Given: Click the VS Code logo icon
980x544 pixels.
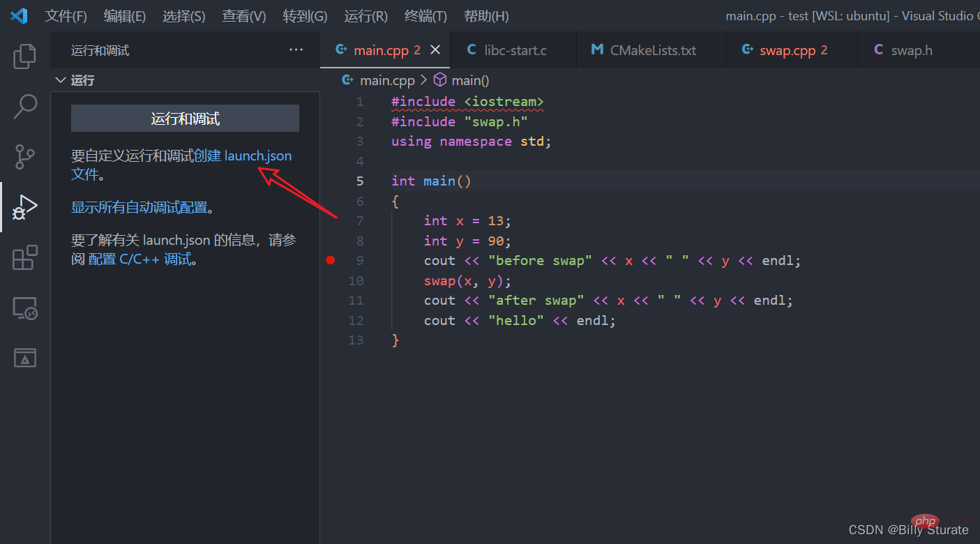Looking at the screenshot, I should tap(19, 15).
